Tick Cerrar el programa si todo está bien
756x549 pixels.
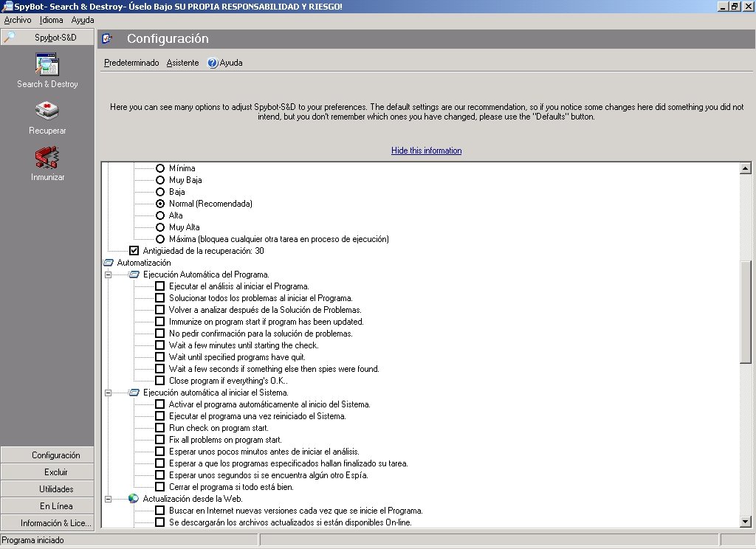[x=160, y=487]
